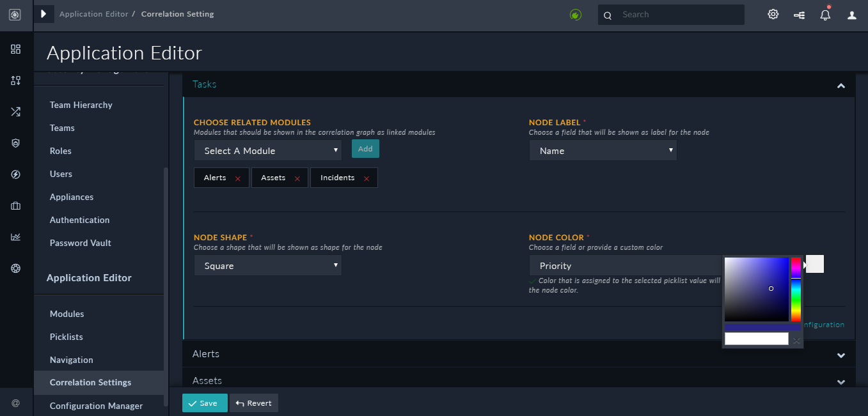This screenshot has width=868, height=416.
Task: Select the reports chart icon in sidebar
Action: click(15, 236)
